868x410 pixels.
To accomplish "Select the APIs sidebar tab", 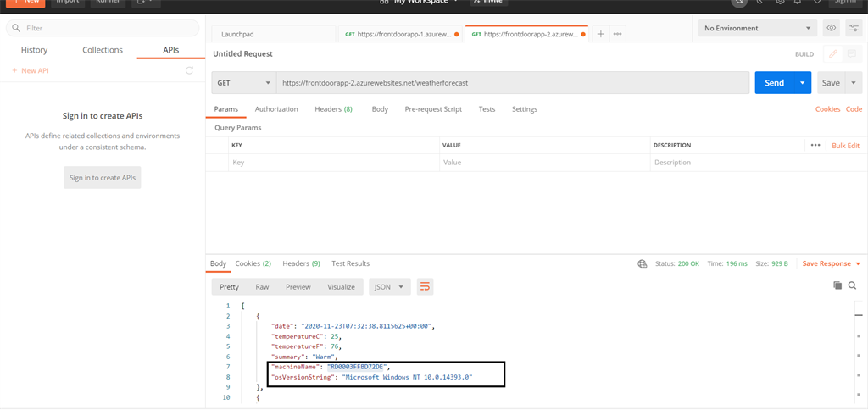I will tap(171, 50).
